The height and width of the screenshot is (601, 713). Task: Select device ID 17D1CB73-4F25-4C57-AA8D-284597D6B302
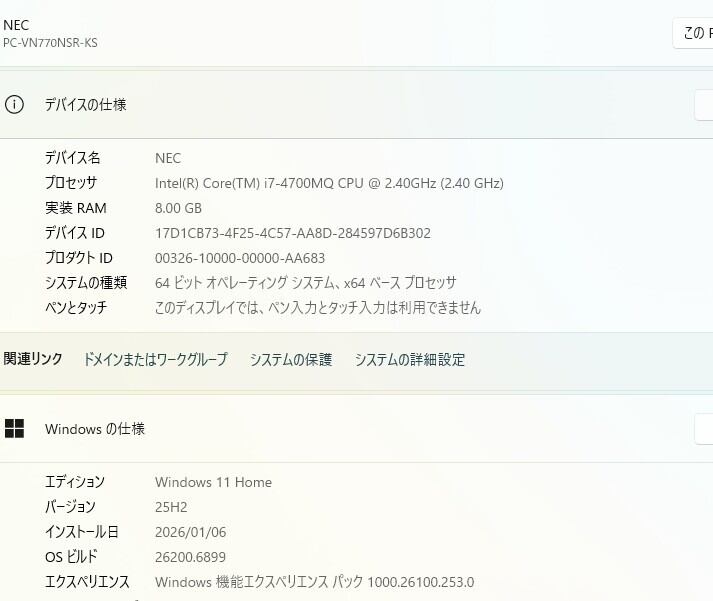[293, 233]
